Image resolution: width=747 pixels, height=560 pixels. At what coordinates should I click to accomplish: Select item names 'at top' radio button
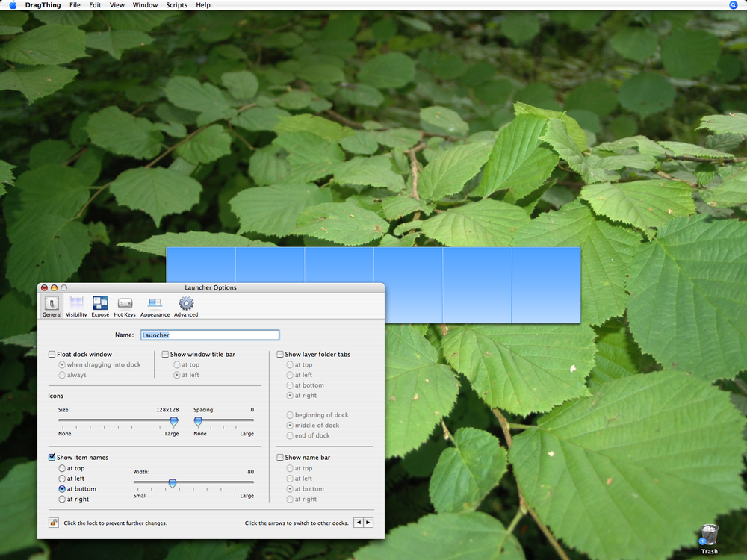click(x=62, y=469)
